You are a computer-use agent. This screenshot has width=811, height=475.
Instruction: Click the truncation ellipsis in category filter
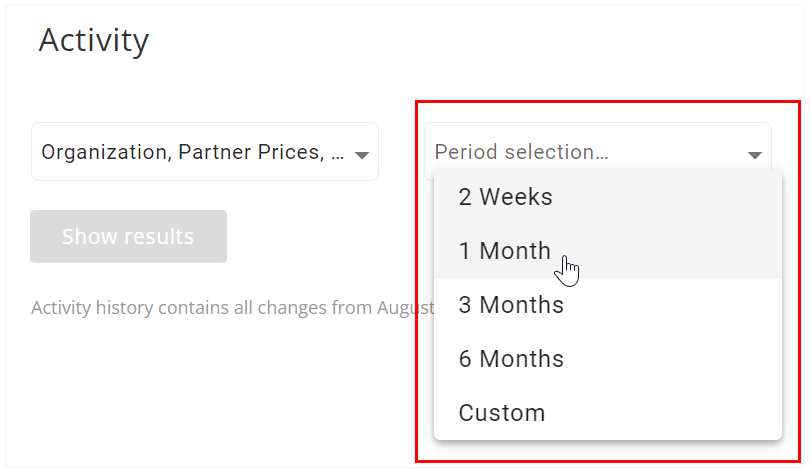337,154
